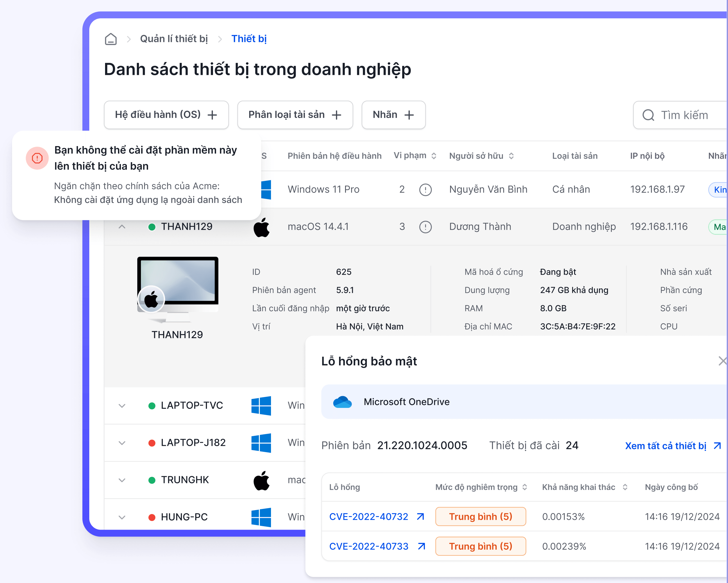Click the Apple logo in TRUNGHK row
728x583 pixels.
(x=261, y=480)
